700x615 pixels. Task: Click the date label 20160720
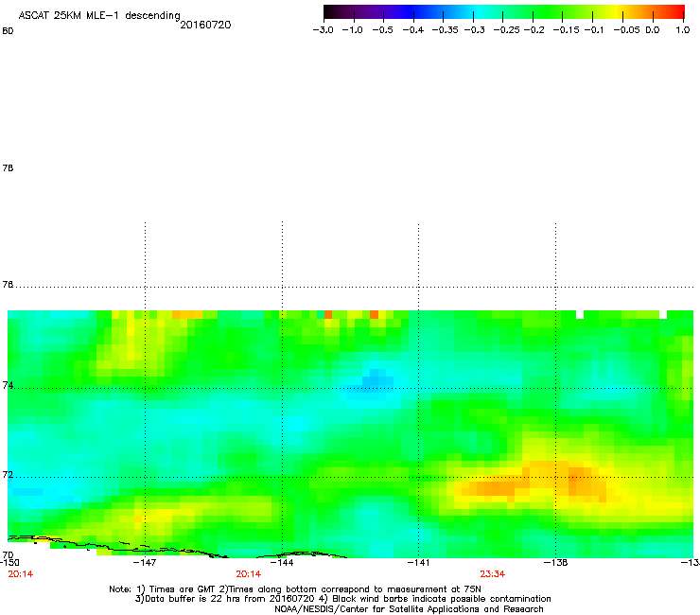[x=205, y=25]
